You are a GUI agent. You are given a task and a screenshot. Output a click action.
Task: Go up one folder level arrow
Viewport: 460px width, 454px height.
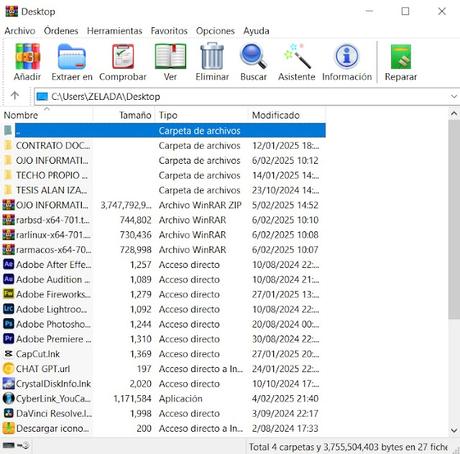(x=15, y=96)
